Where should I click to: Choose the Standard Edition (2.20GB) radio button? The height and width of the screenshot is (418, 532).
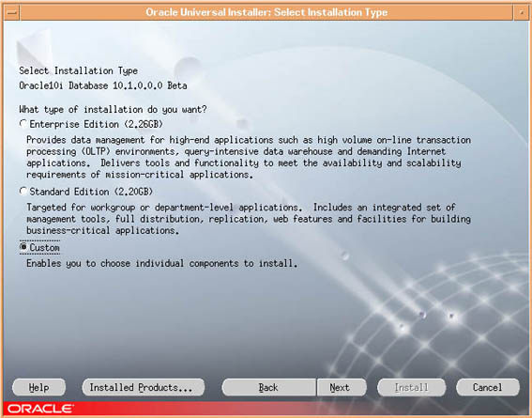tap(23, 192)
